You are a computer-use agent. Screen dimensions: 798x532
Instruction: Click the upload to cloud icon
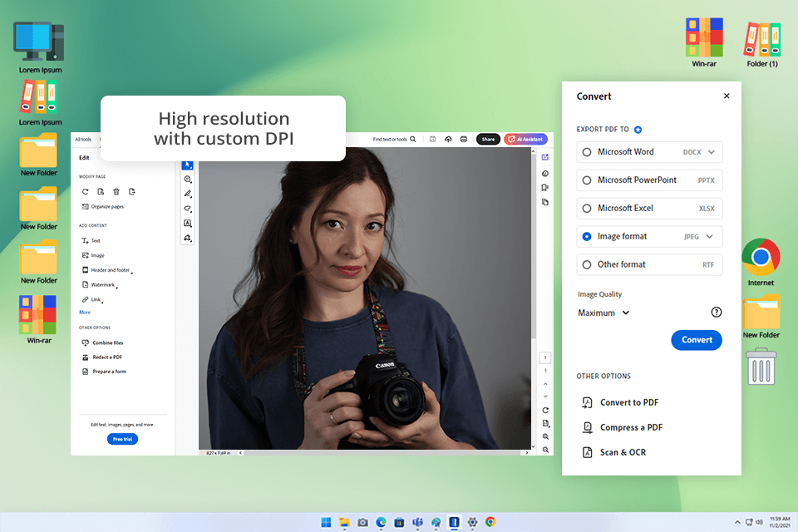coord(449,139)
